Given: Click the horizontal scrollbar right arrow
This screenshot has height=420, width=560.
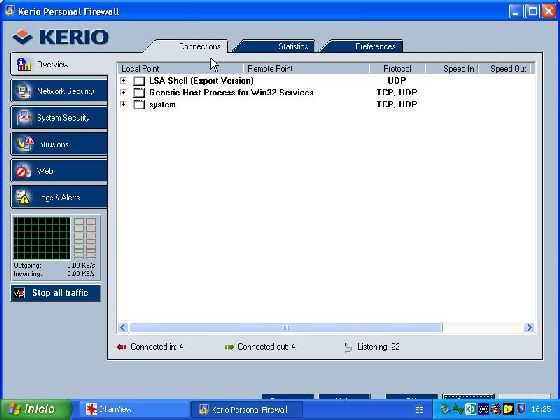Looking at the screenshot, I should [529, 328].
